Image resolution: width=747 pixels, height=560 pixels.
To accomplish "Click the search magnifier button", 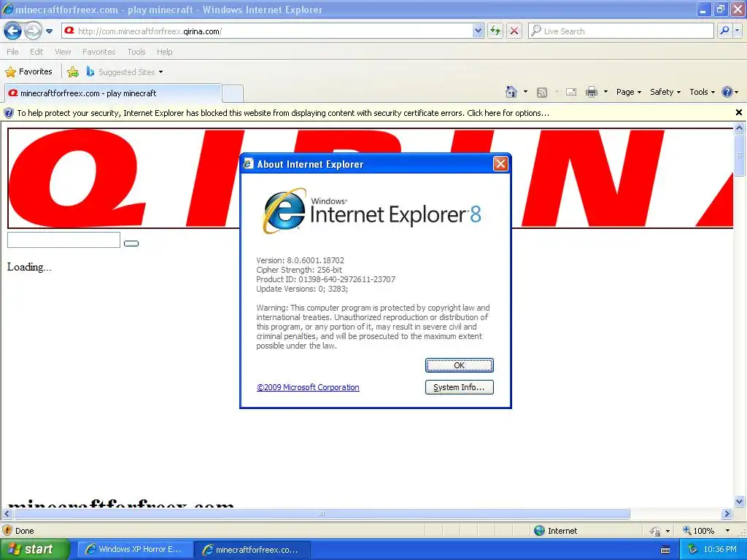I will tap(724, 31).
